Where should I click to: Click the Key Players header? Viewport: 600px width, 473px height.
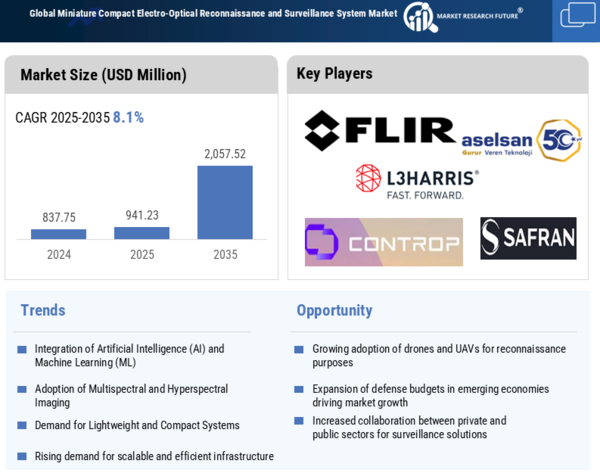tap(334, 74)
